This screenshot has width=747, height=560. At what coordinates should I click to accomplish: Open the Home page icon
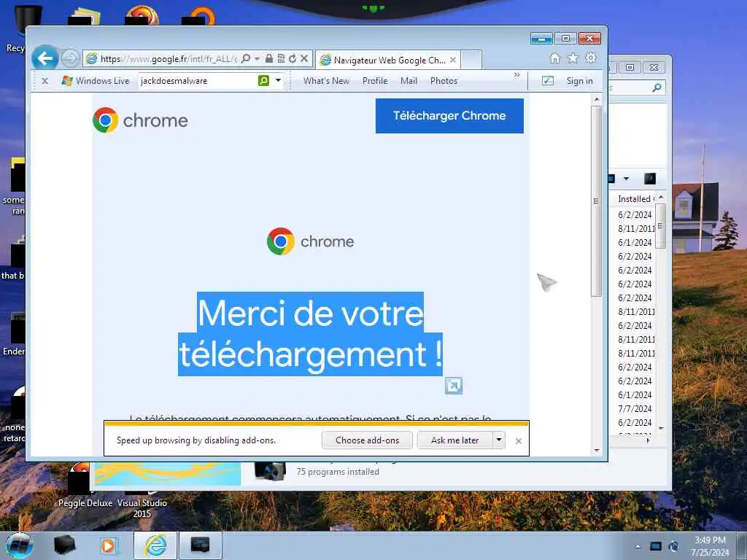coord(555,58)
